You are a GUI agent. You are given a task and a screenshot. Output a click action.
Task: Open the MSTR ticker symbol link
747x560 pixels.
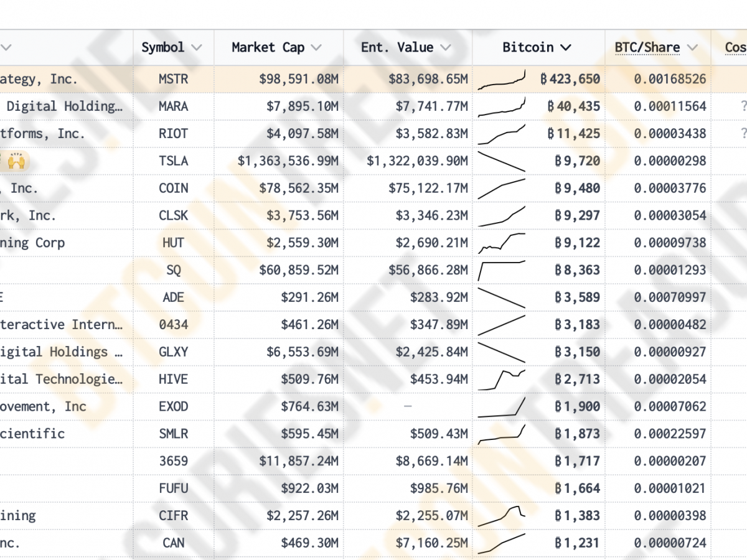click(174, 78)
